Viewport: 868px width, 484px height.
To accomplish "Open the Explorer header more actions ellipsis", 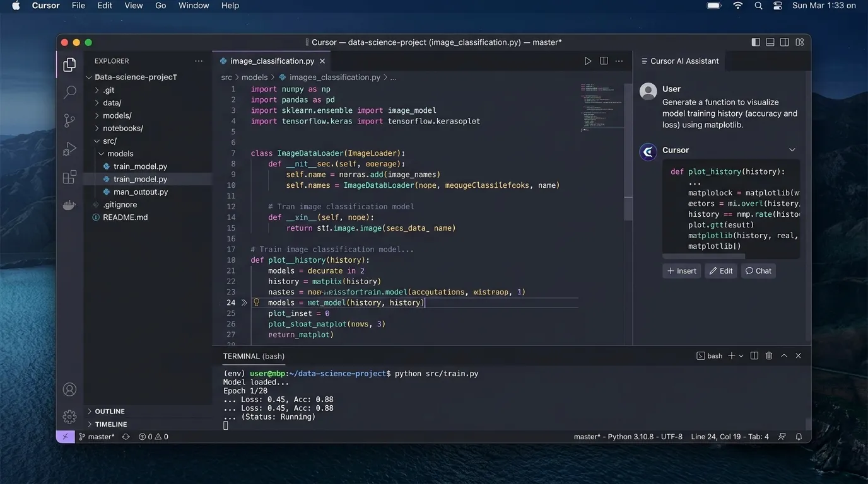I will coord(199,61).
